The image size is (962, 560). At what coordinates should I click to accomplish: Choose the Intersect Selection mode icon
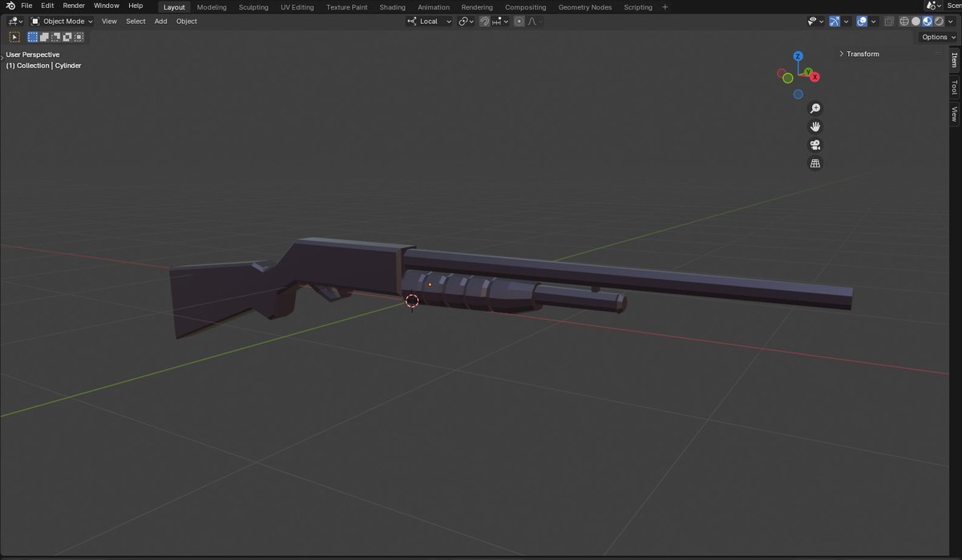pyautogui.click(x=78, y=37)
